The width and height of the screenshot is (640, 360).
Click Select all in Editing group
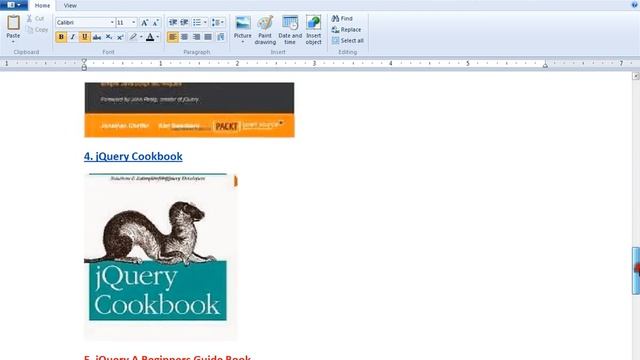pos(348,40)
